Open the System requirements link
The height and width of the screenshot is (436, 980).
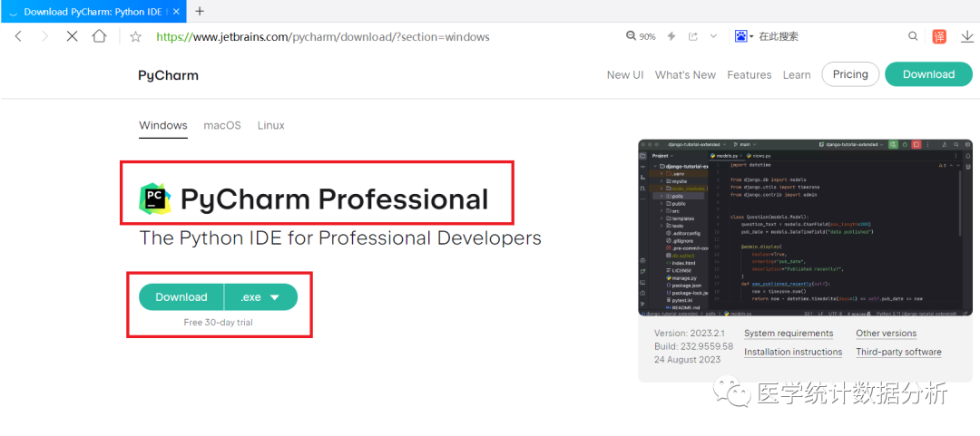pyautogui.click(x=789, y=334)
